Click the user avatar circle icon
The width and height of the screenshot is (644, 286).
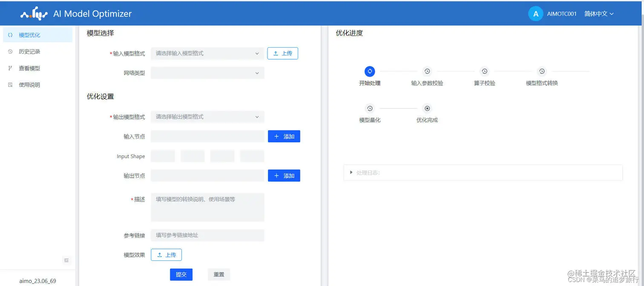(535, 13)
